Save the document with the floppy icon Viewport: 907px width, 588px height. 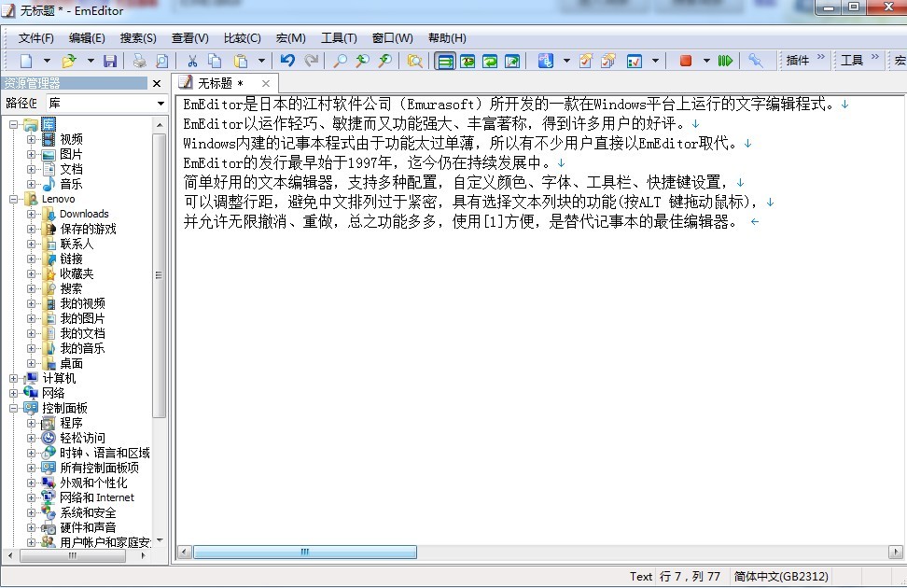coord(110,61)
